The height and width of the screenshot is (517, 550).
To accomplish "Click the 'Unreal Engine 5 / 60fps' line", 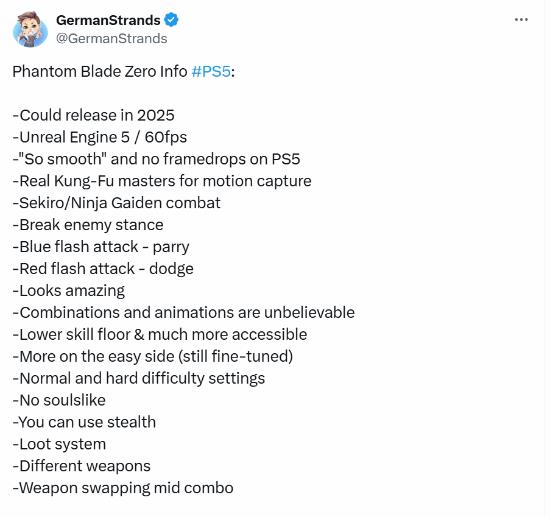I will click(100, 137).
